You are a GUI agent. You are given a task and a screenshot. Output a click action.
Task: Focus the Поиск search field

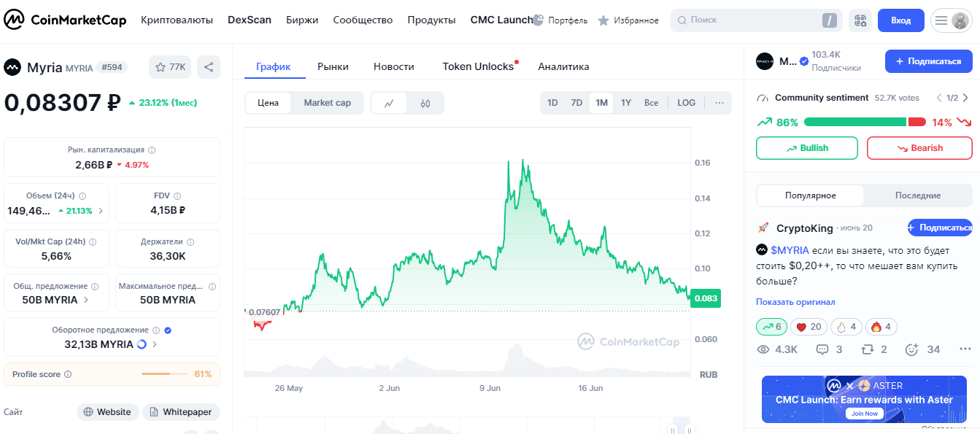[755, 20]
